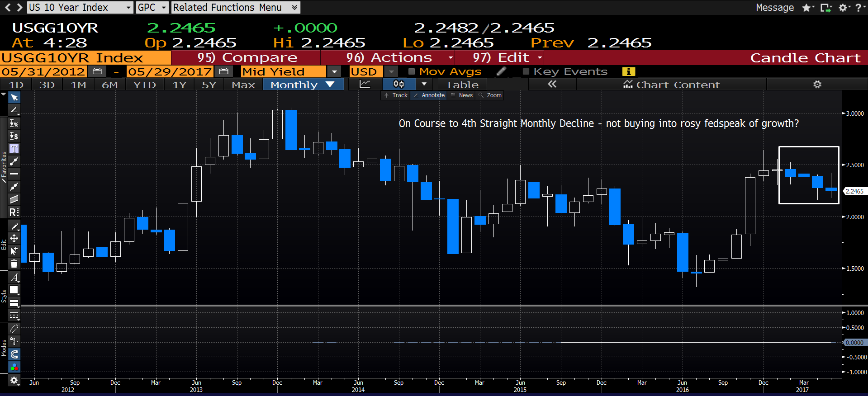Viewport: 868px width, 396px height.
Task: Go back with the left arrow
Action: (x=8, y=7)
